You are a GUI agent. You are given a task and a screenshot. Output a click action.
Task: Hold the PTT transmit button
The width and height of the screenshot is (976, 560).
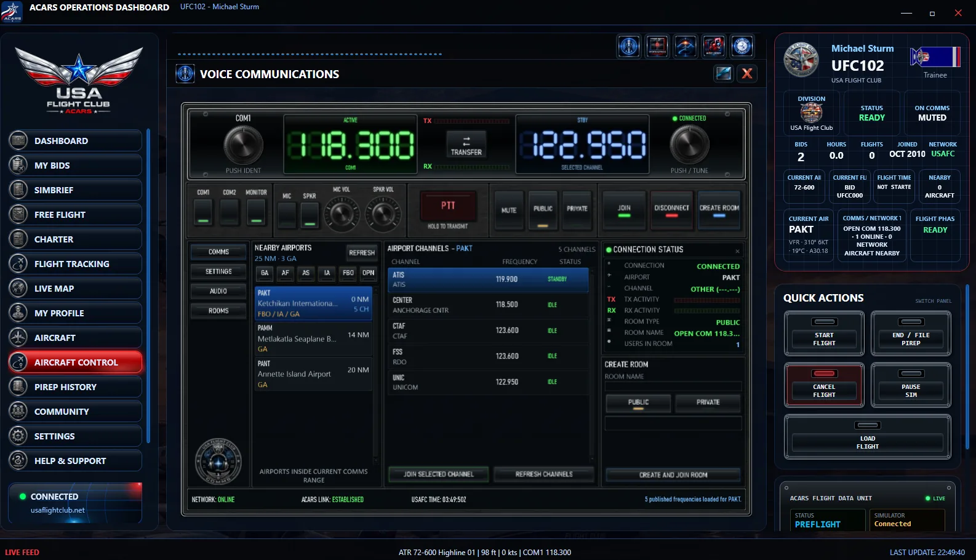pyautogui.click(x=448, y=206)
